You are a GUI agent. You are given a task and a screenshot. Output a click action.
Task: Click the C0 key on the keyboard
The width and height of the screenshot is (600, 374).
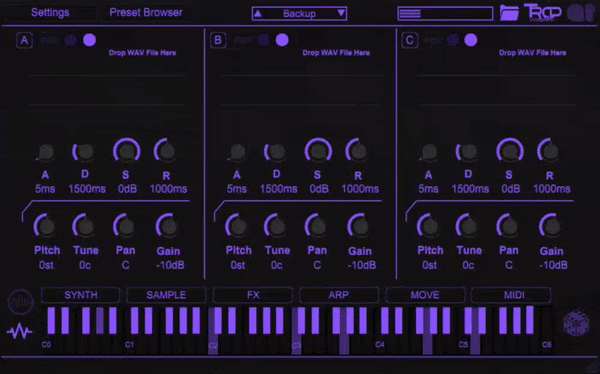(x=46, y=344)
